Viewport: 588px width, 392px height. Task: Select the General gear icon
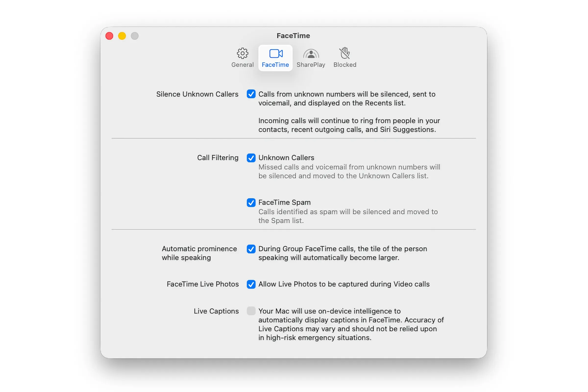pos(242,53)
